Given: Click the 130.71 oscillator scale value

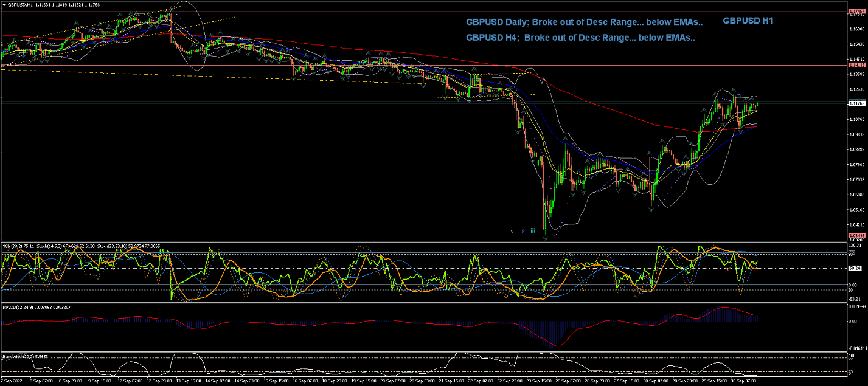Looking at the screenshot, I should pyautogui.click(x=856, y=245).
